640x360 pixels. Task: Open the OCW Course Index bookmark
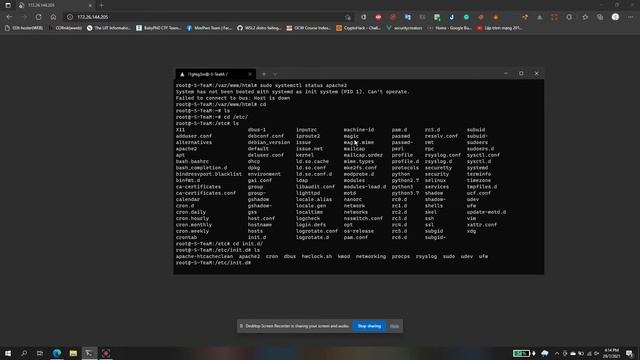[x=308, y=28]
